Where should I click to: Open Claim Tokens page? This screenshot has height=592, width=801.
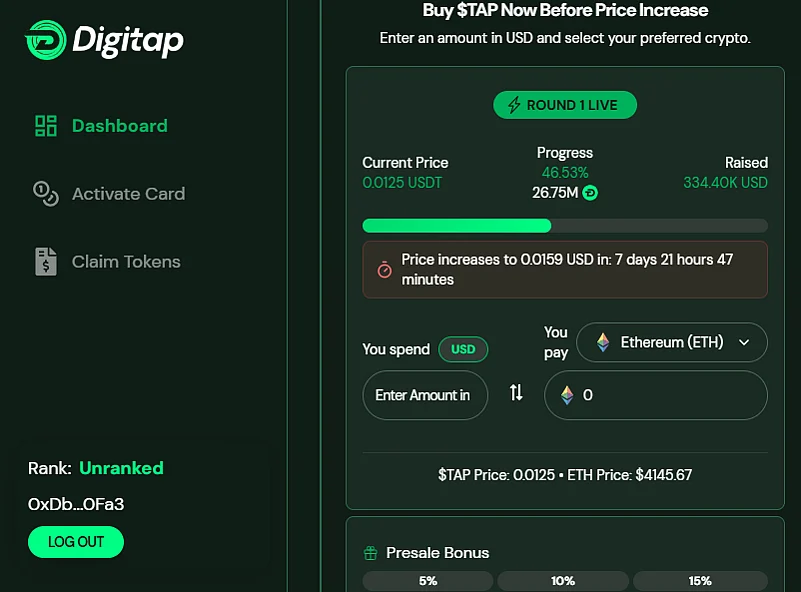pos(107,262)
